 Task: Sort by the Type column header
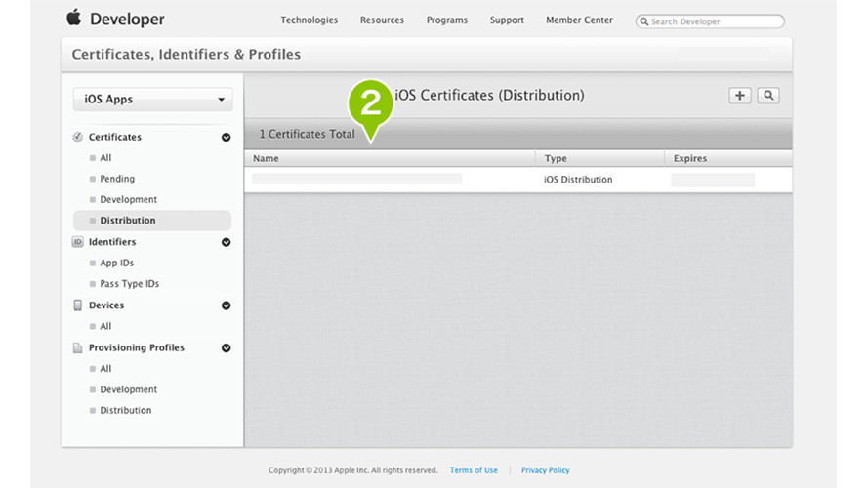(600, 158)
